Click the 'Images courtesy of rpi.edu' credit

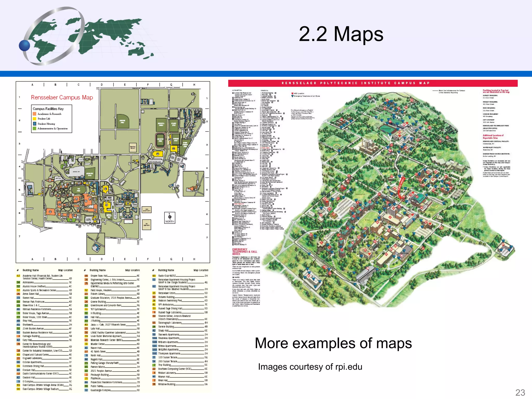coord(310,367)
